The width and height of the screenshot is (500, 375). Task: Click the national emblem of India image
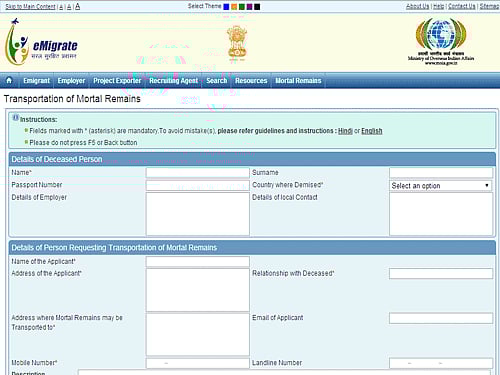tap(237, 43)
